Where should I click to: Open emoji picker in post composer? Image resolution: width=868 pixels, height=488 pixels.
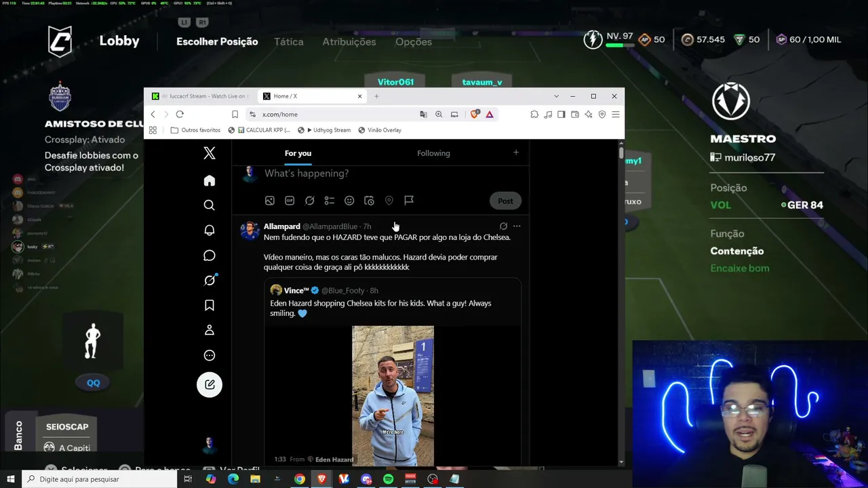tap(349, 201)
